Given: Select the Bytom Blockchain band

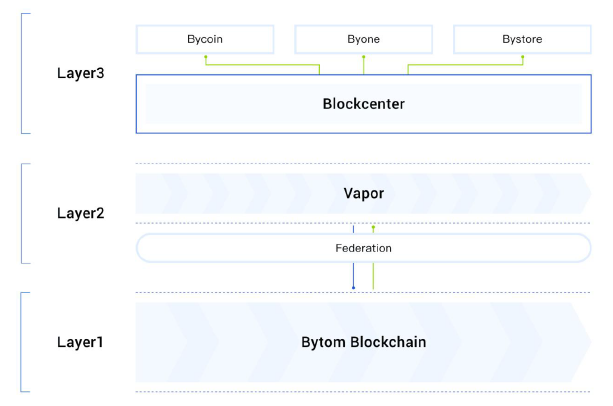Looking at the screenshot, I should pyautogui.click(x=363, y=342).
